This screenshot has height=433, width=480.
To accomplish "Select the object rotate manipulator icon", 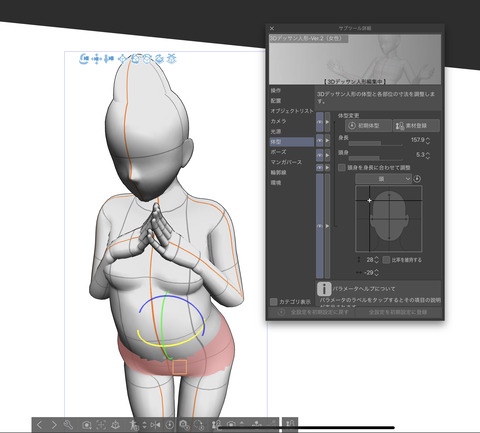I will click(x=135, y=59).
